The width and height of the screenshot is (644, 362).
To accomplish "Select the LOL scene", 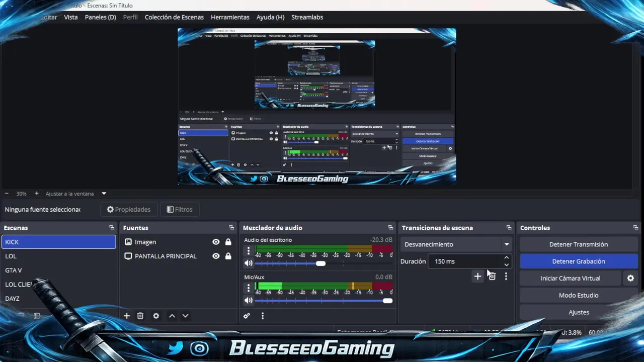I will click(59, 256).
